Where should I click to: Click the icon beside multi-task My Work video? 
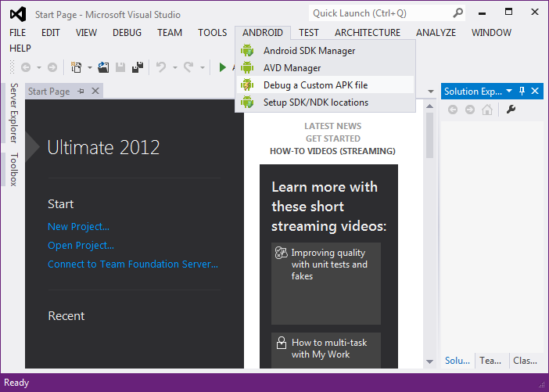(282, 343)
